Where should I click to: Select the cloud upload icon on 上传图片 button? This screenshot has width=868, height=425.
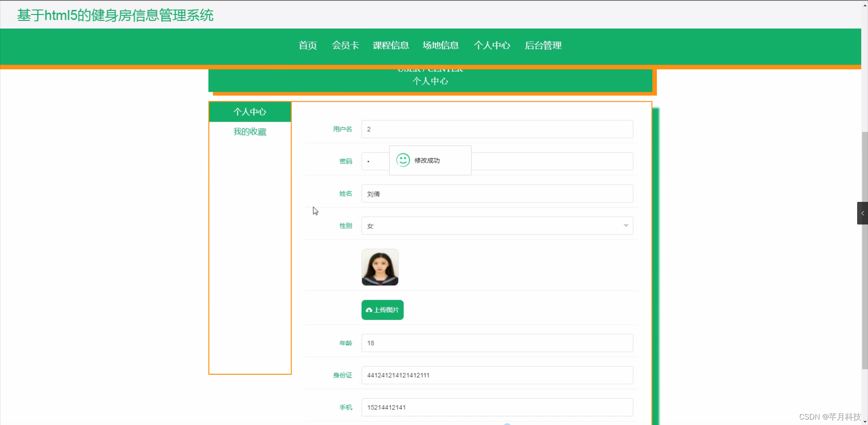[369, 310]
